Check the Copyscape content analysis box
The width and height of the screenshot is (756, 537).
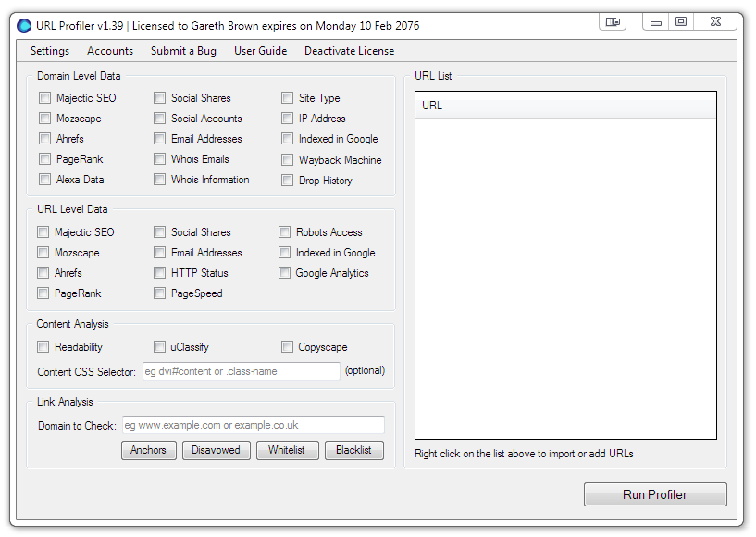click(287, 346)
